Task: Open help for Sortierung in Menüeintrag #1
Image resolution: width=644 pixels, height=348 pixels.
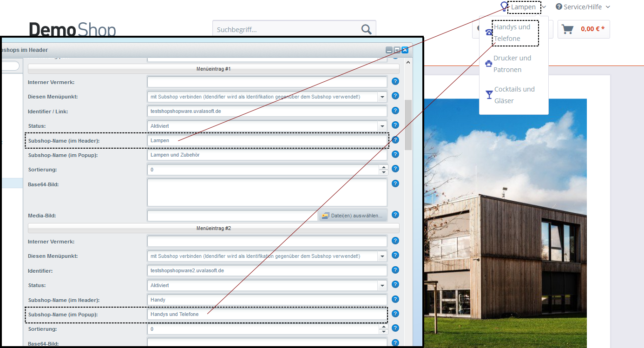Action: click(x=395, y=169)
